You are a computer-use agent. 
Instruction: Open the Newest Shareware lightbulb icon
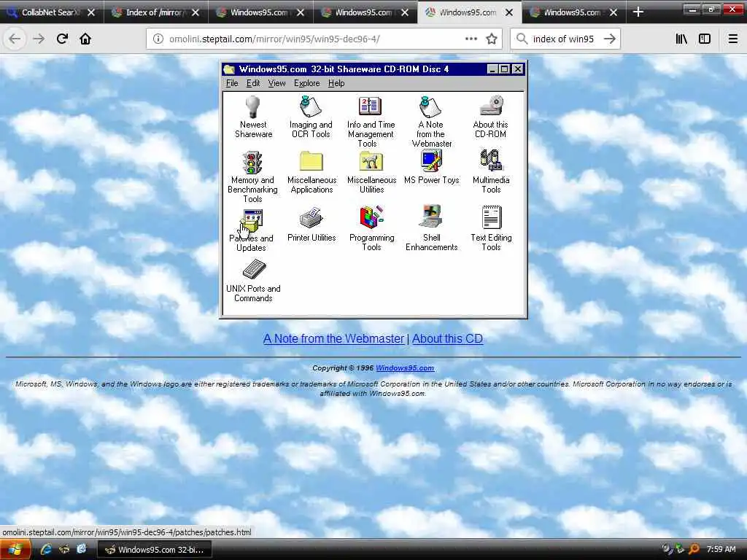pos(252,106)
